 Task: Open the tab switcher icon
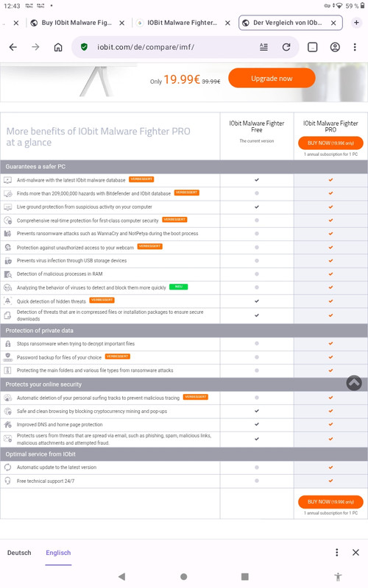coord(312,47)
